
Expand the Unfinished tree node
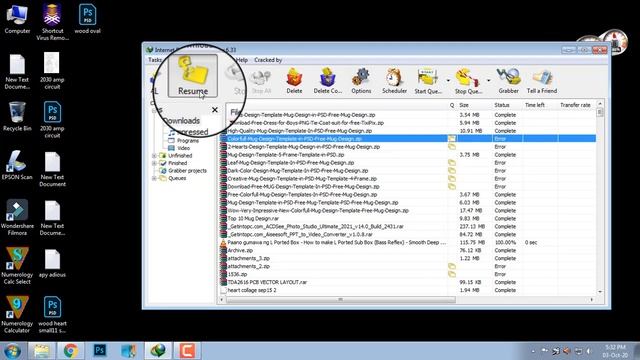point(154,156)
